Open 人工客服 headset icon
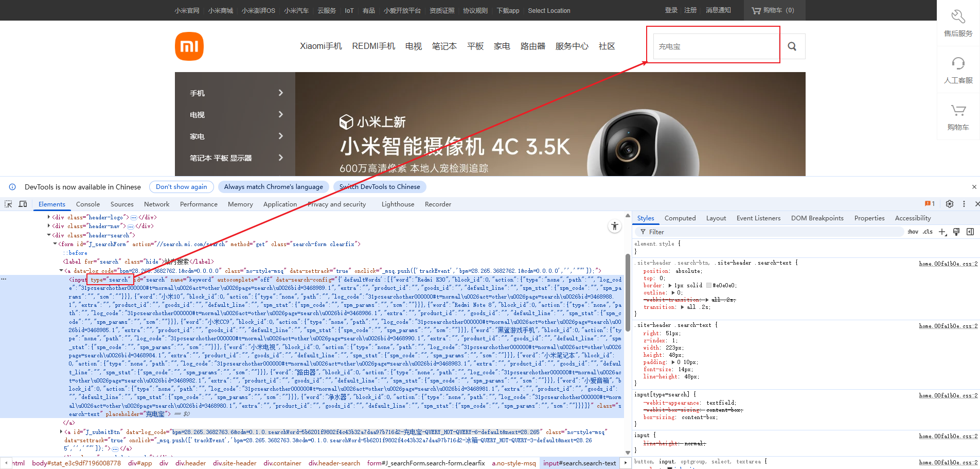The width and height of the screenshot is (980, 469). 958,71
